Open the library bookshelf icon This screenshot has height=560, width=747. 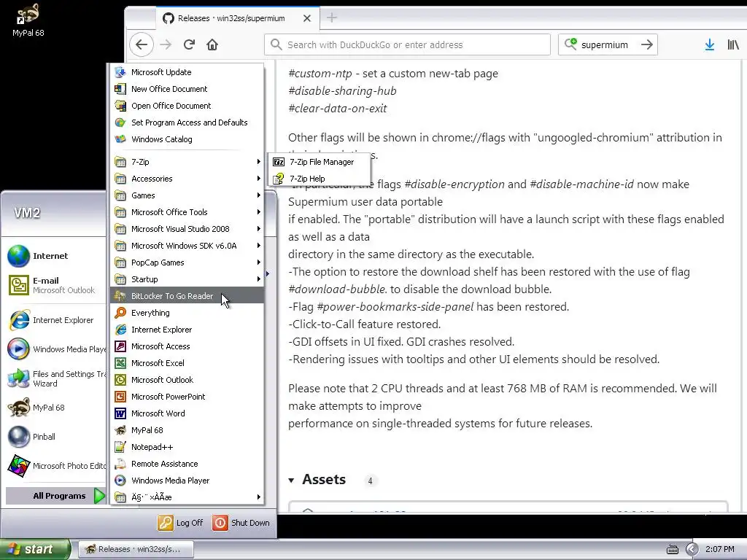[x=732, y=44]
